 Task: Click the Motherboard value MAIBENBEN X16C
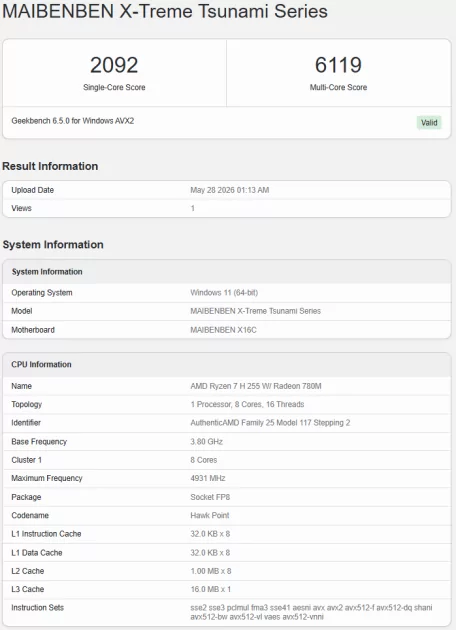[223, 330]
